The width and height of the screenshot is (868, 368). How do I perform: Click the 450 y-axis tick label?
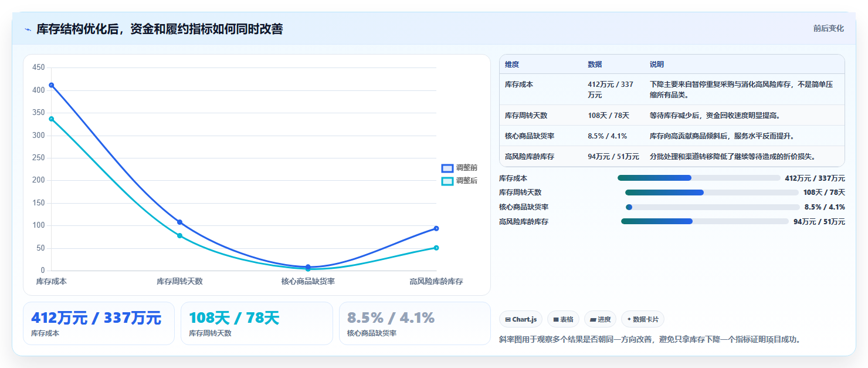click(39, 67)
